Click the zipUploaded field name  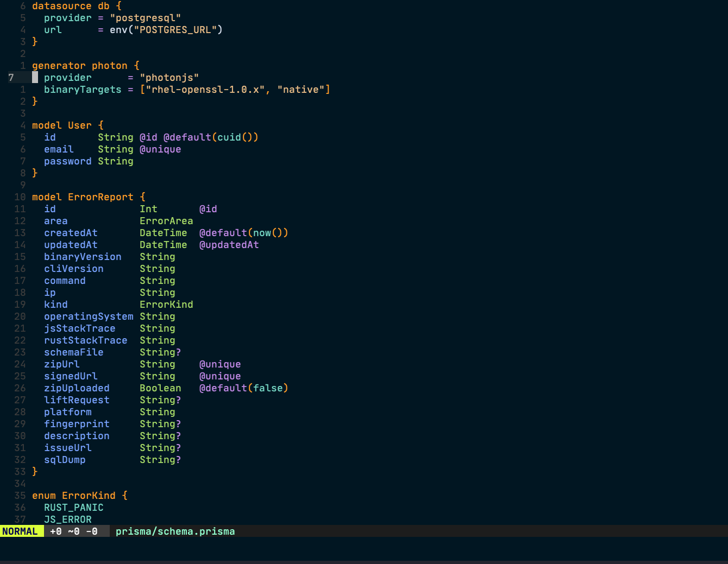(x=77, y=388)
